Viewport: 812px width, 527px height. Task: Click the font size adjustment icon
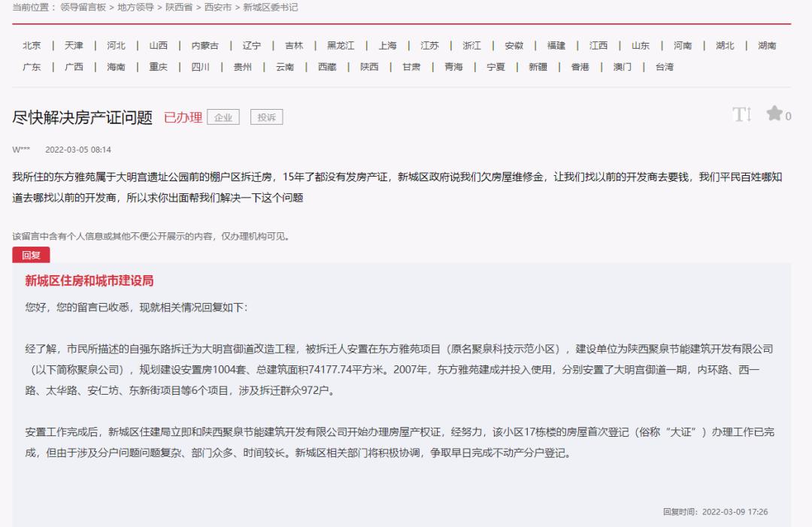tap(743, 114)
